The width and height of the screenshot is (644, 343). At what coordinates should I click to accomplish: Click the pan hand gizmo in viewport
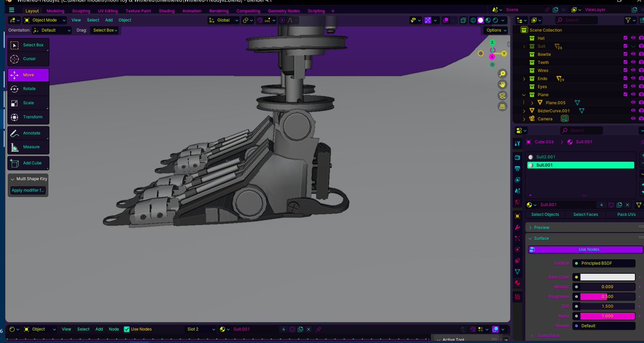(x=502, y=84)
